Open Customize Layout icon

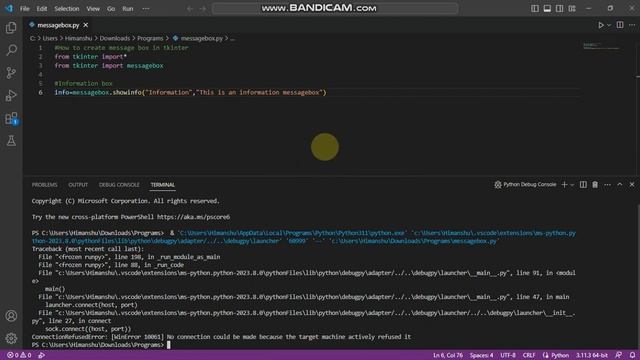click(x=572, y=9)
